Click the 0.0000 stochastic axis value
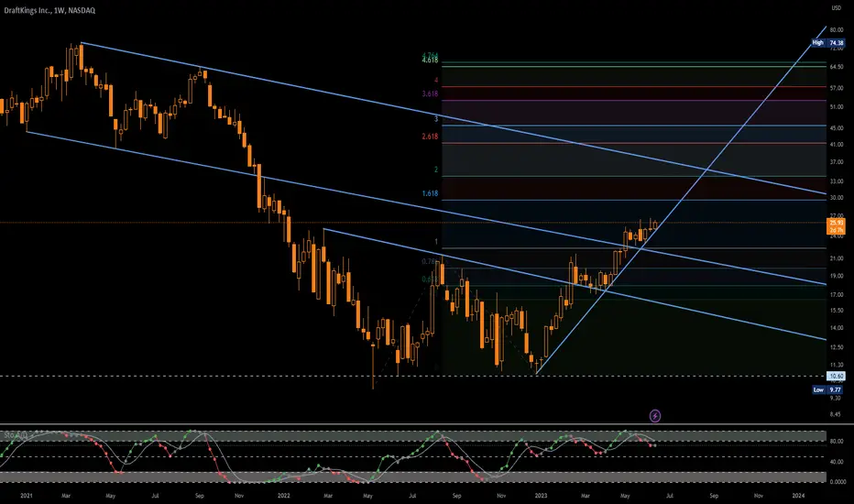 (838, 482)
